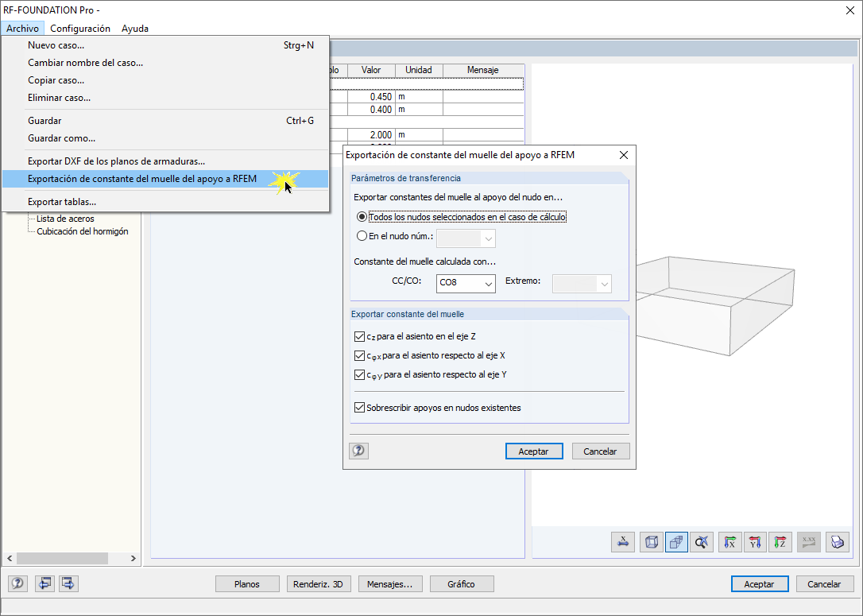
Task: Toggle cz settlement in Z axis checkbox
Action: 359,336
